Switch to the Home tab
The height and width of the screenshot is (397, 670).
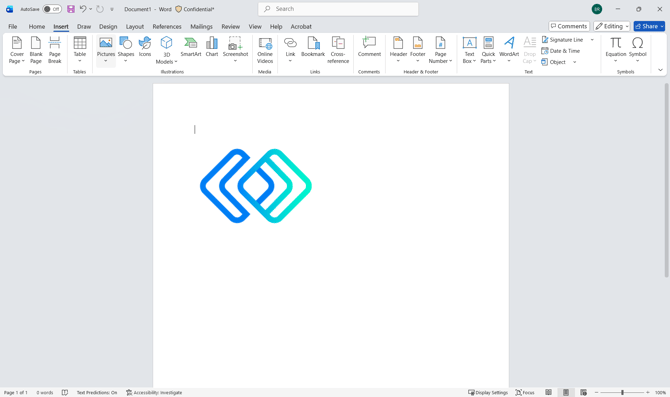[37, 26]
